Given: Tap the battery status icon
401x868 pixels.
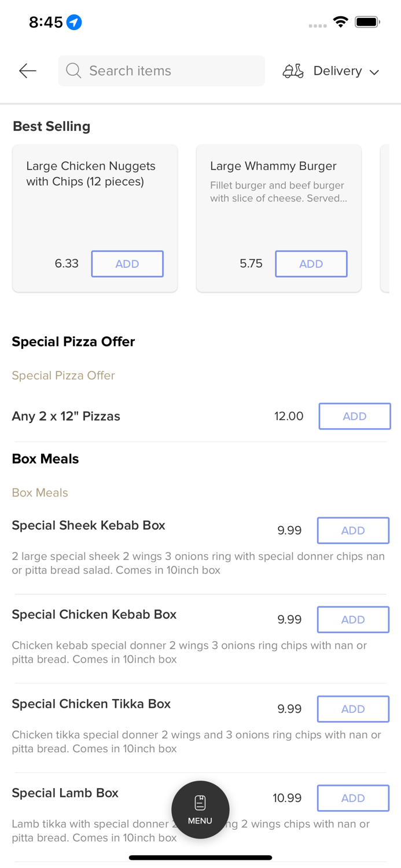Looking at the screenshot, I should (367, 22).
